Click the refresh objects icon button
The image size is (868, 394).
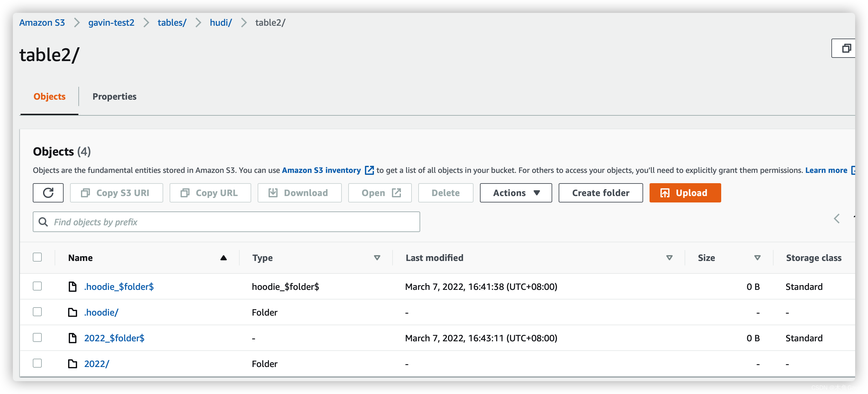click(48, 193)
